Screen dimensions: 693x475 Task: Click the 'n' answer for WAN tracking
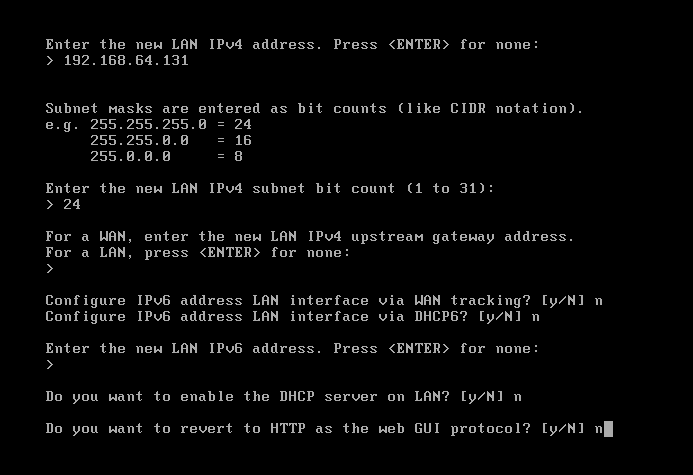tap(598, 302)
